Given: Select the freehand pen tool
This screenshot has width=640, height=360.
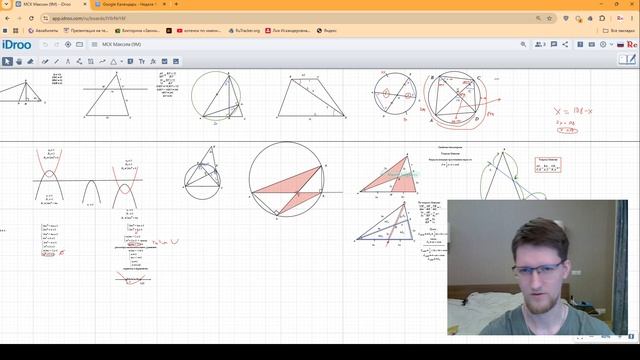Looking at the screenshot, I should point(45,61).
